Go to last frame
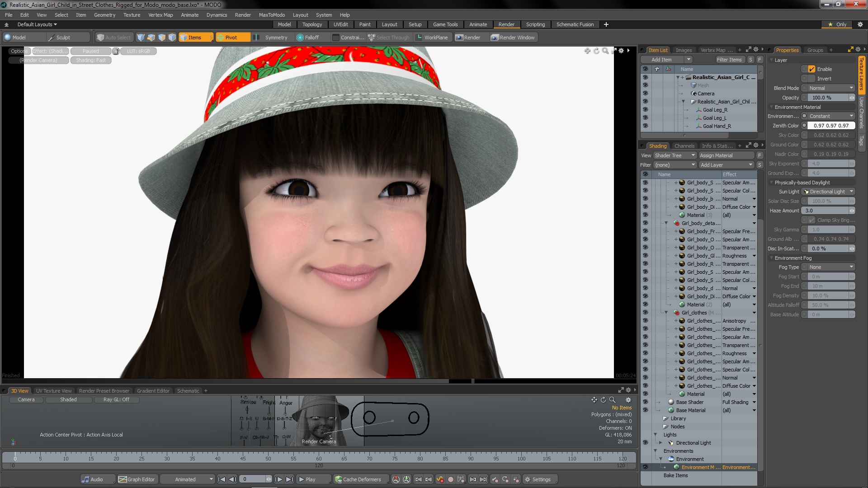This screenshot has height=488, width=868. coord(289,479)
